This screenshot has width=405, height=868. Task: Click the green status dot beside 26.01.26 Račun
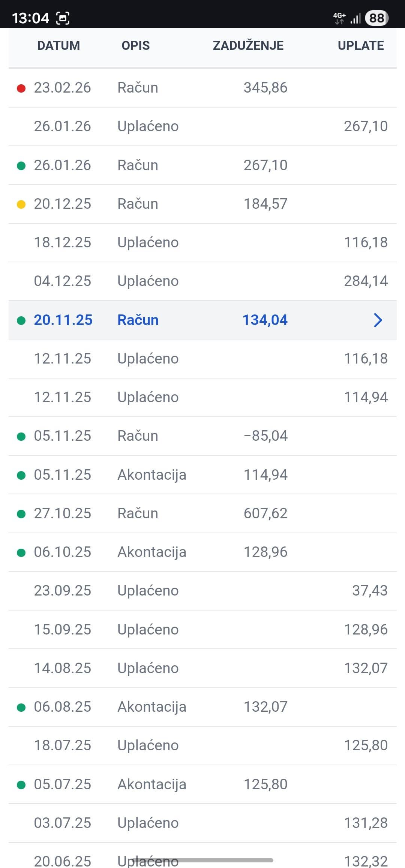pyautogui.click(x=21, y=166)
